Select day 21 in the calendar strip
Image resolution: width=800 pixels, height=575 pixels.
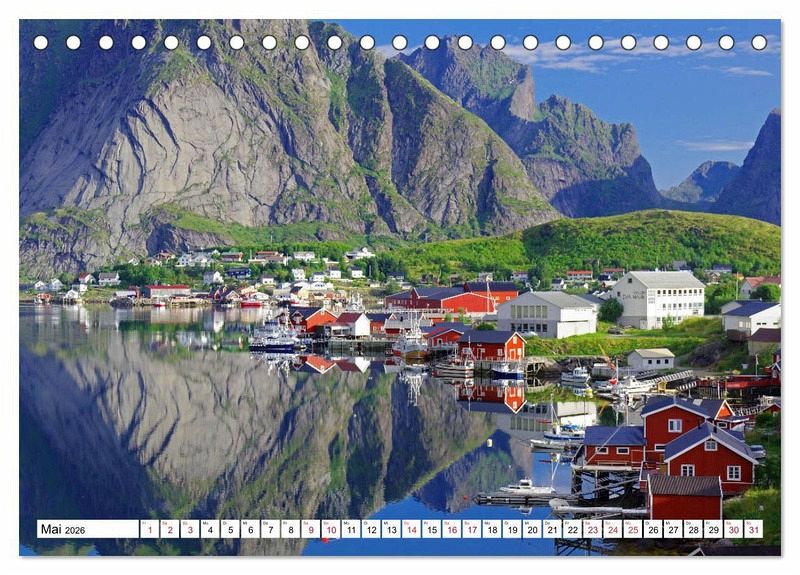click(553, 529)
